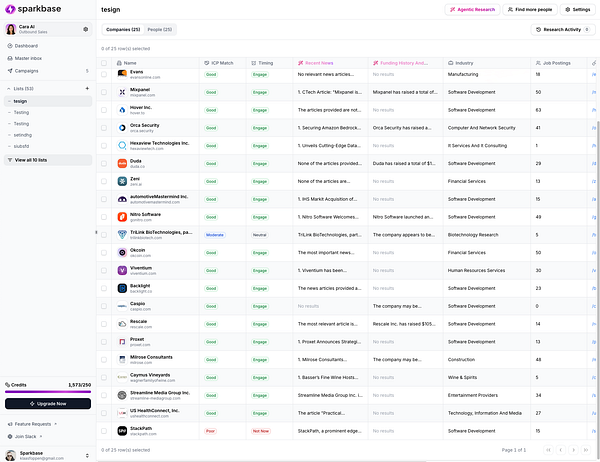Click the Orca Security company logo
This screenshot has height=462, width=600.
point(122,128)
